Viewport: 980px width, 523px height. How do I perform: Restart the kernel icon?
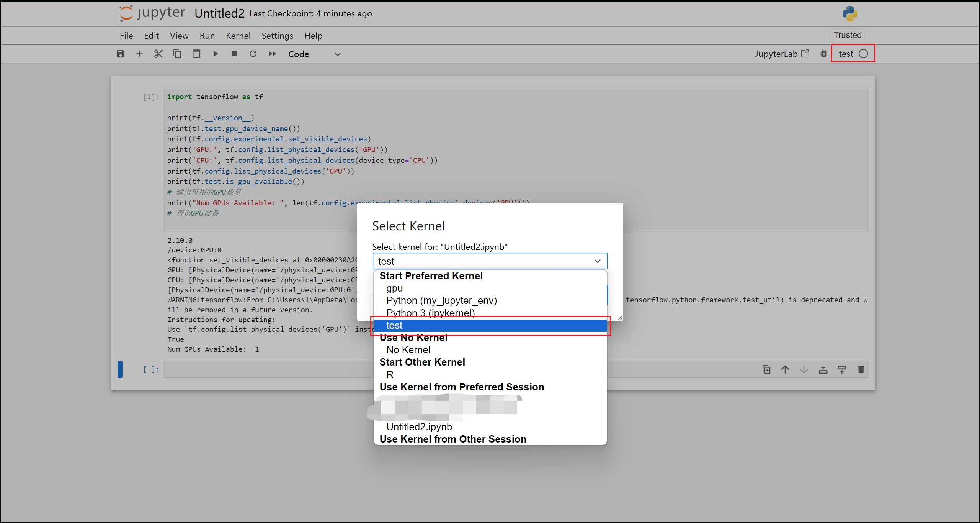pos(253,54)
